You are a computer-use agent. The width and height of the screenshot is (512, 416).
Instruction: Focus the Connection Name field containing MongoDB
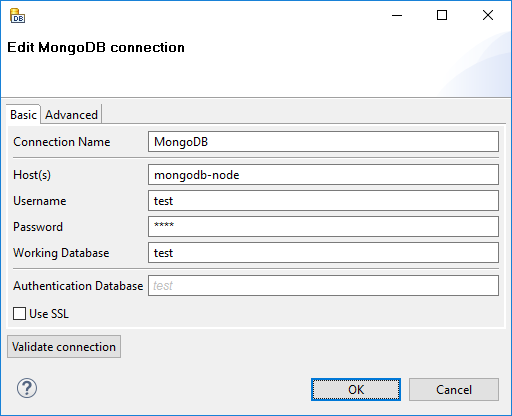[x=323, y=142]
